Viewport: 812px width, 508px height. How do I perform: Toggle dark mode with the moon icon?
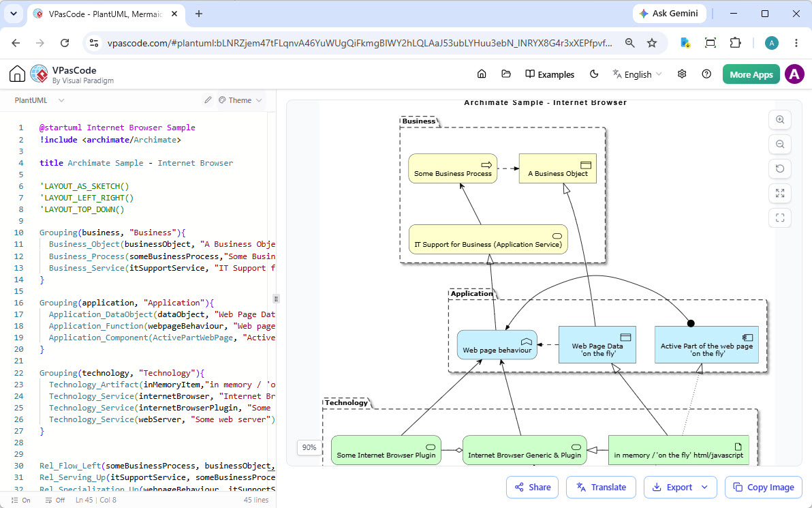(x=594, y=74)
